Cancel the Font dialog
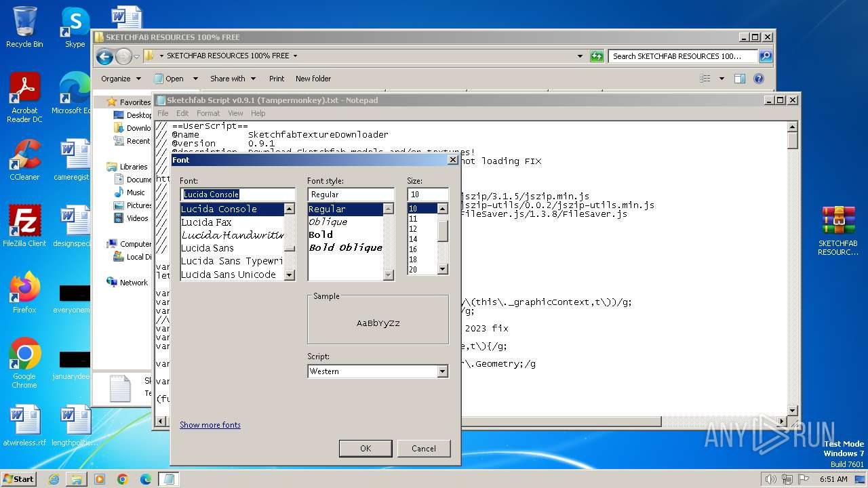The width and height of the screenshot is (868, 488). 424,448
